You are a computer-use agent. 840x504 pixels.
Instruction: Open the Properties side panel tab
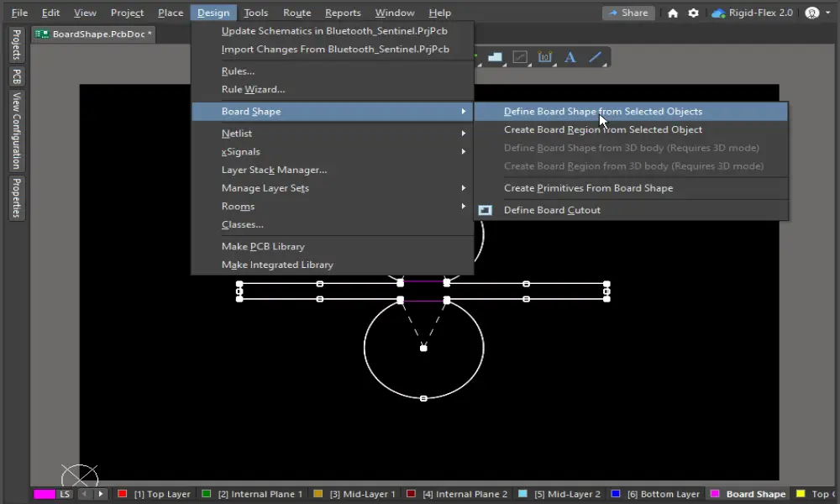[x=16, y=198]
